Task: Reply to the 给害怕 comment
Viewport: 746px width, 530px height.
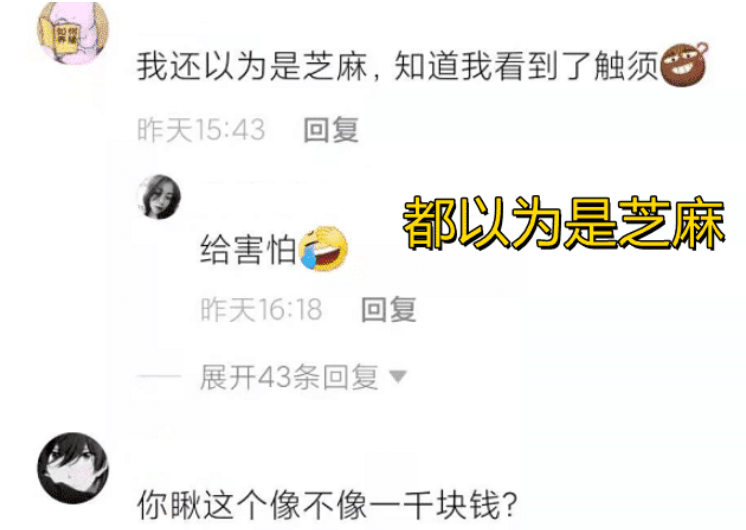Action: coord(389,309)
